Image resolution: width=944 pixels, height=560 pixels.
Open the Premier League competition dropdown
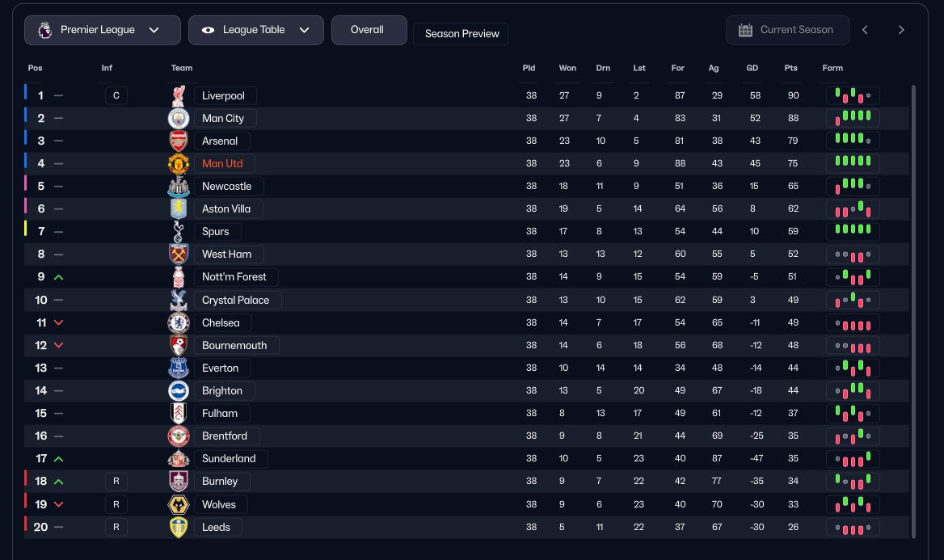pyautogui.click(x=103, y=30)
